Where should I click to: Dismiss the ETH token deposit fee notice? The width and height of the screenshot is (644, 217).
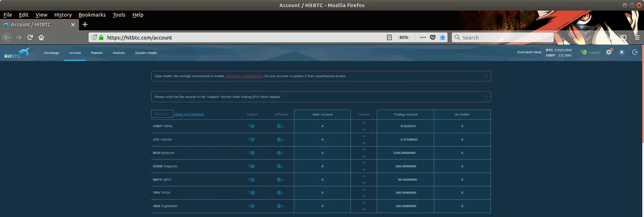click(486, 96)
